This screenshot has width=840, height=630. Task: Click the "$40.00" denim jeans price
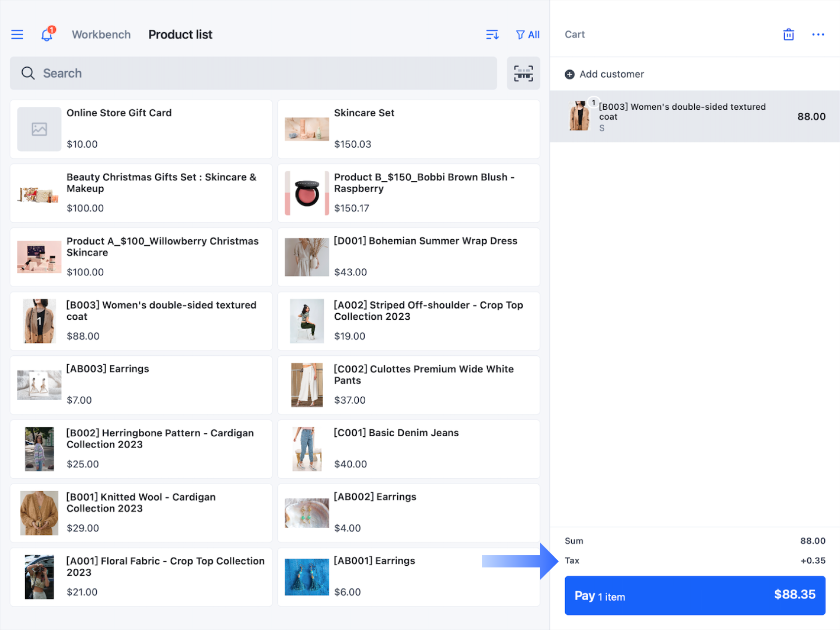[351, 464]
